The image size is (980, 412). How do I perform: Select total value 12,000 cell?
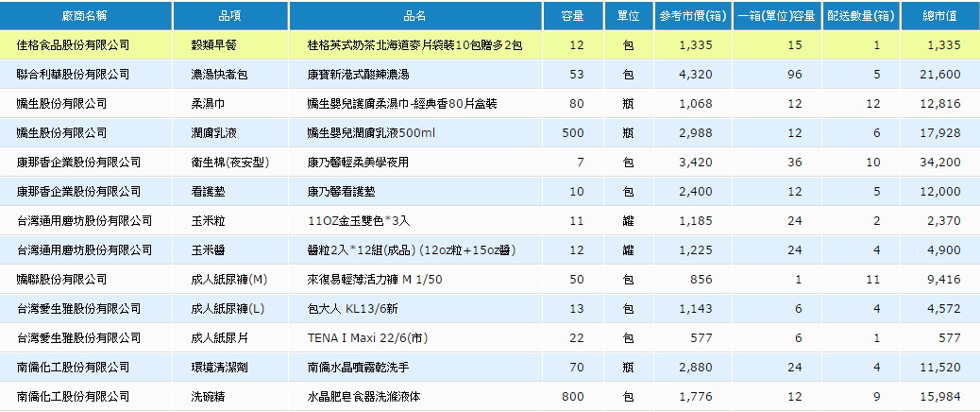pyautogui.click(x=940, y=192)
